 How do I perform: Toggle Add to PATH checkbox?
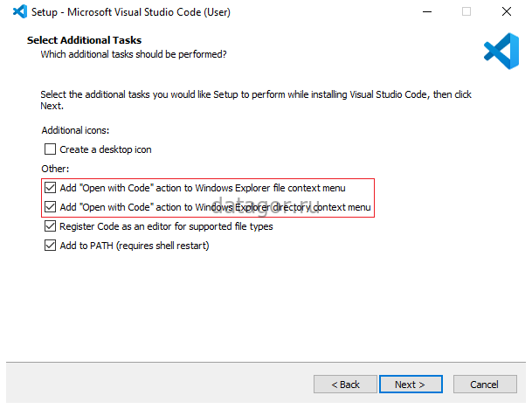click(50, 245)
